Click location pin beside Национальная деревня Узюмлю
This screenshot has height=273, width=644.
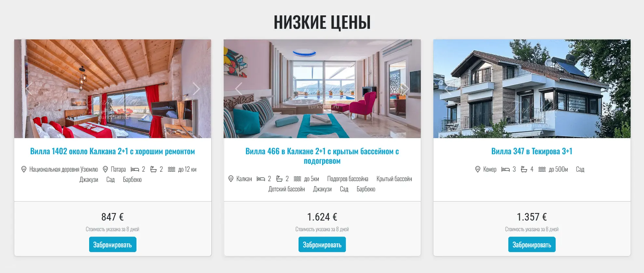pyautogui.click(x=24, y=169)
